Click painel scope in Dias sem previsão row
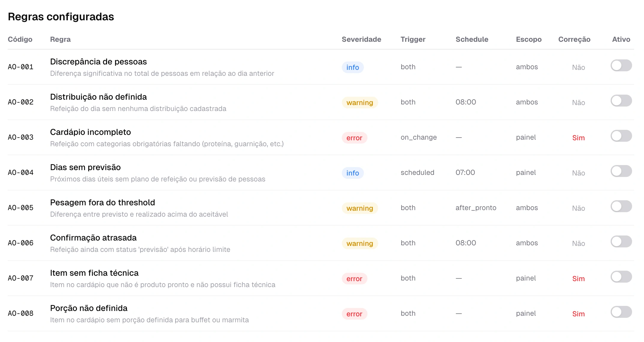The height and width of the screenshot is (342, 644). point(526,172)
